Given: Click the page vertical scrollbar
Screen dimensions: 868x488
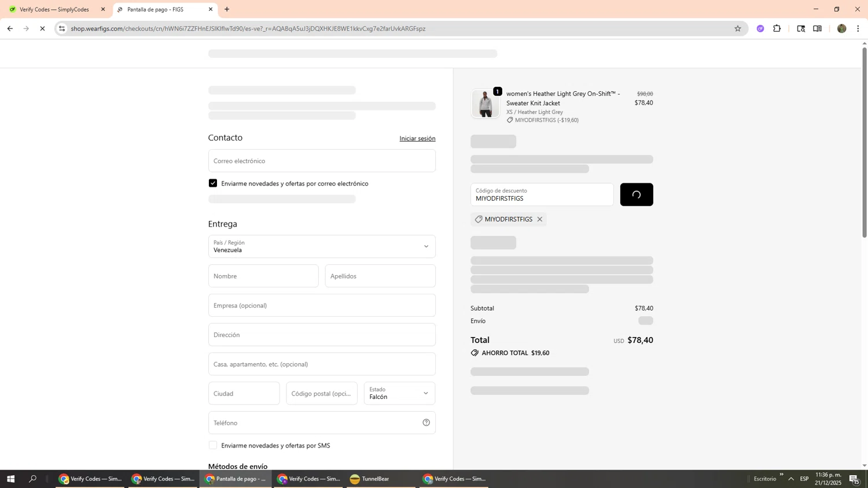Looking at the screenshot, I should pos(865,142).
